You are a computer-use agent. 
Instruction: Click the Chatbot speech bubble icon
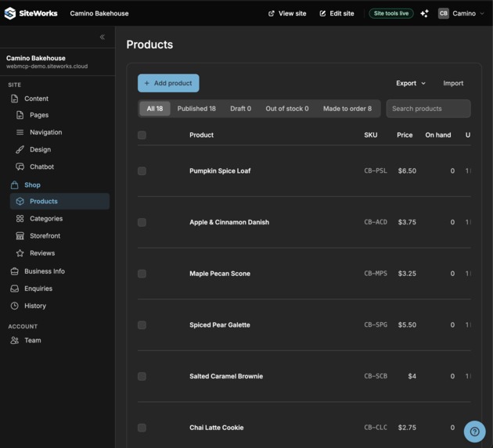point(20,167)
